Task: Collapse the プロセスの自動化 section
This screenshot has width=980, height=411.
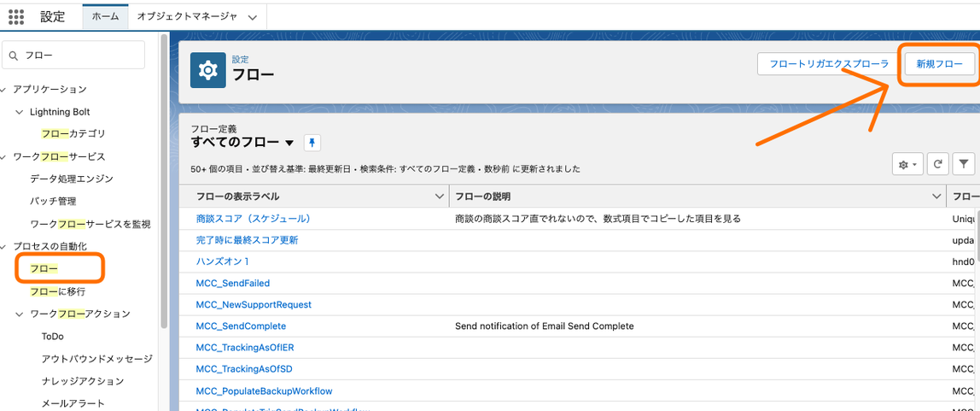Action: click(3, 246)
